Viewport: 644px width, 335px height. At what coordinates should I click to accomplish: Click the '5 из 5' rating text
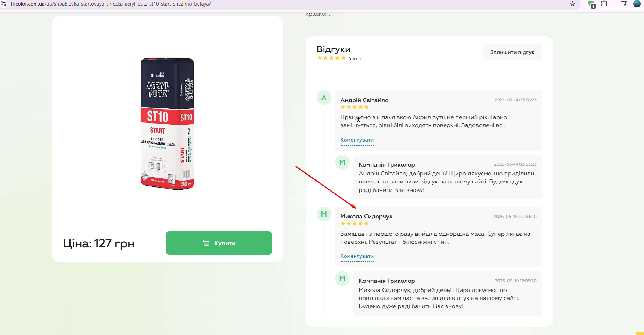click(x=355, y=58)
